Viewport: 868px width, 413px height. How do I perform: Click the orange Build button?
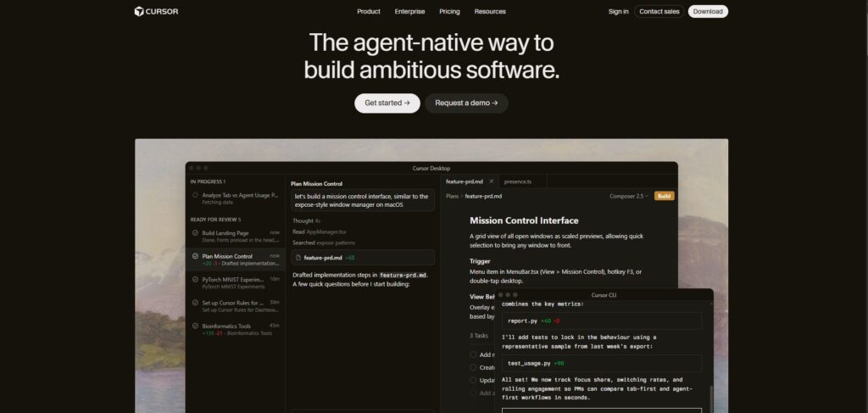pos(665,196)
